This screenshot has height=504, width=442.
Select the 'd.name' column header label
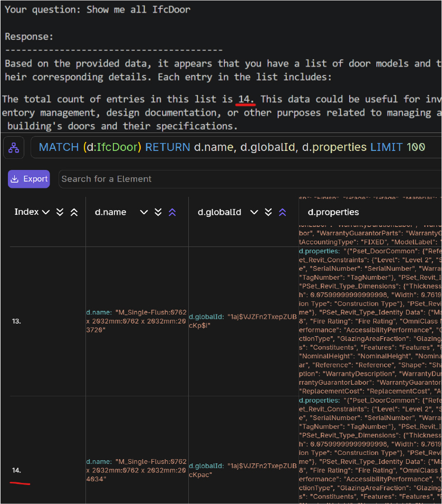pyautogui.click(x=111, y=212)
